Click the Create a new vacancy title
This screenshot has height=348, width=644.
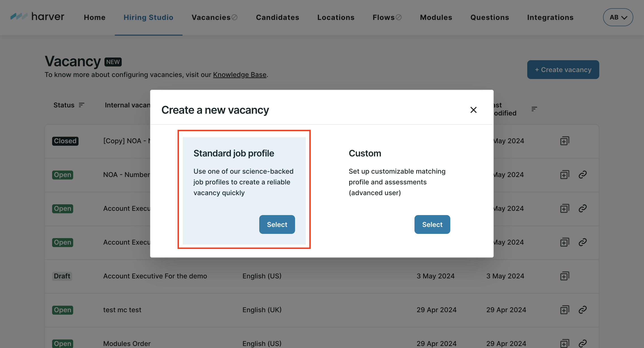pos(215,110)
